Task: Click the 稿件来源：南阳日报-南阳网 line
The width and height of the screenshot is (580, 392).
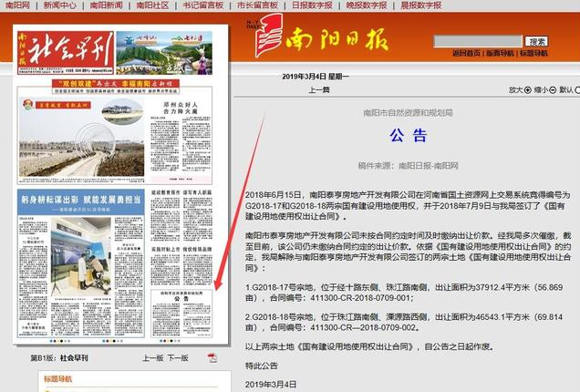Action: pyautogui.click(x=408, y=166)
